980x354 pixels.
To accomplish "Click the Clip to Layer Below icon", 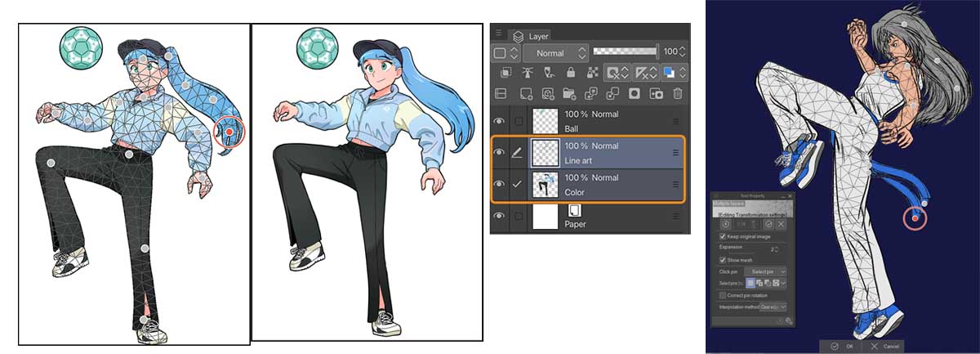I will pyautogui.click(x=506, y=72).
